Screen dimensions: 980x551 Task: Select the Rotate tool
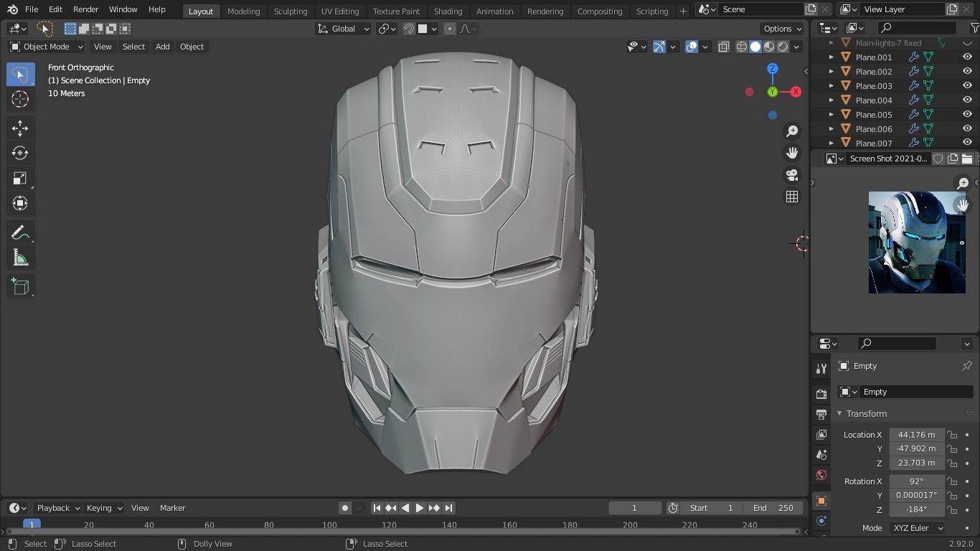[x=20, y=154]
